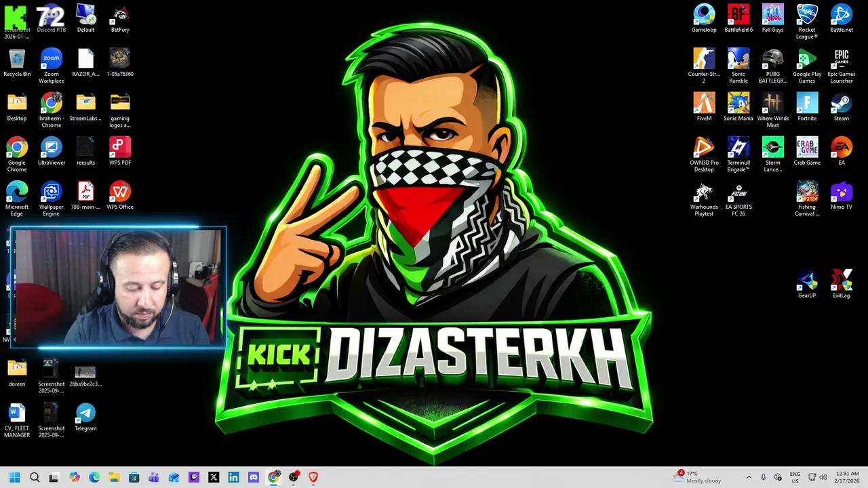Image resolution: width=868 pixels, height=488 pixels.
Task: Launch Fortnite from desktop
Action: pos(807,106)
